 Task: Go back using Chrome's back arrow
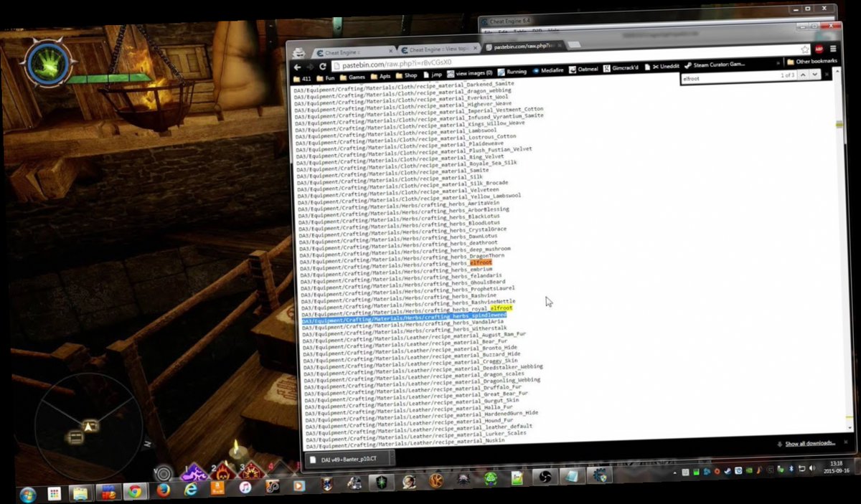(298, 66)
